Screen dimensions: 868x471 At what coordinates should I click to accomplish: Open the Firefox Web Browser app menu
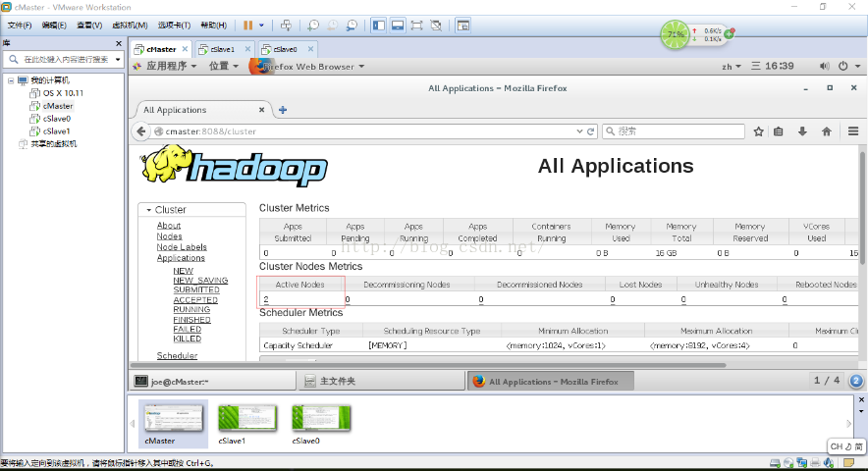(307, 67)
